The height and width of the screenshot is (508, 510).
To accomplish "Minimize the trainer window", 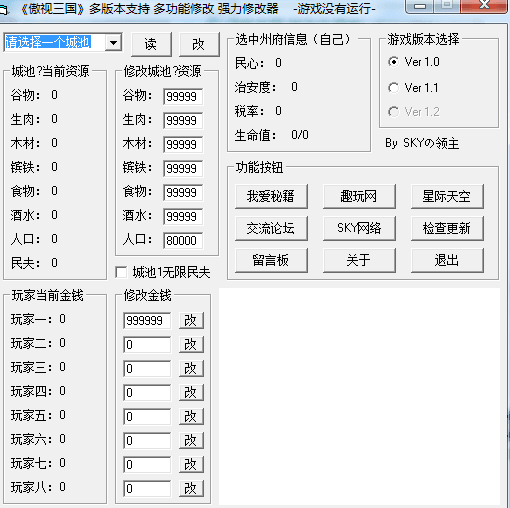I will [x=421, y=6].
